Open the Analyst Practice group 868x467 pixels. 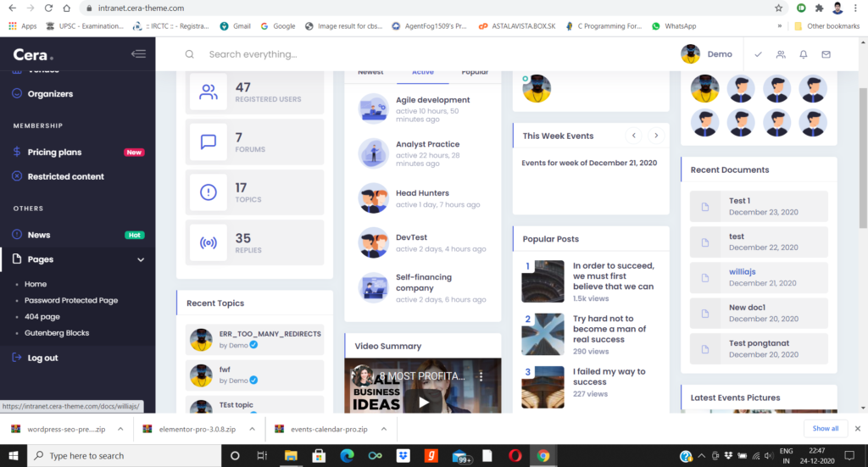pos(427,144)
